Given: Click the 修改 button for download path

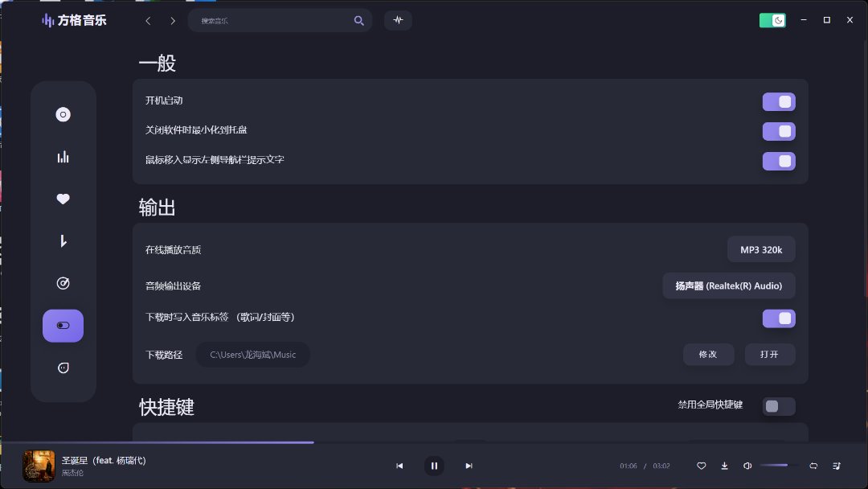Looking at the screenshot, I should click(708, 355).
